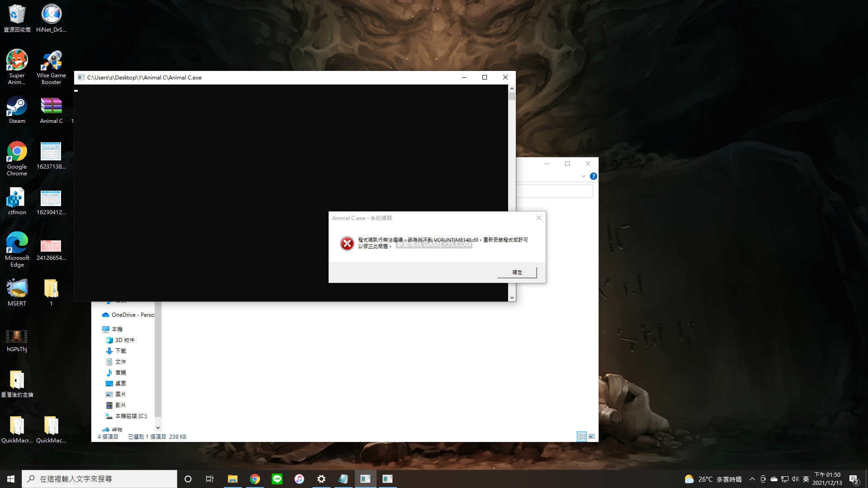Open Settings gear in taskbar
This screenshot has height=488, width=868.
click(321, 479)
